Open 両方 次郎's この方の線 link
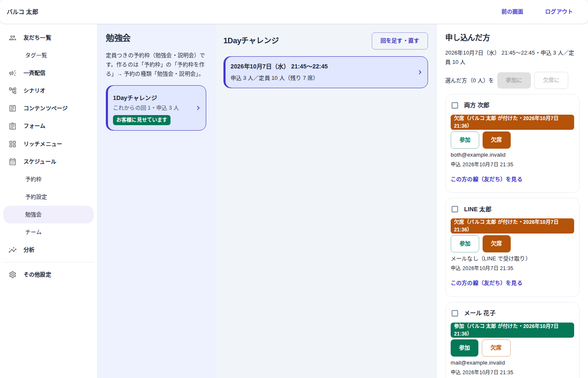The width and height of the screenshot is (588, 378). (x=486, y=179)
